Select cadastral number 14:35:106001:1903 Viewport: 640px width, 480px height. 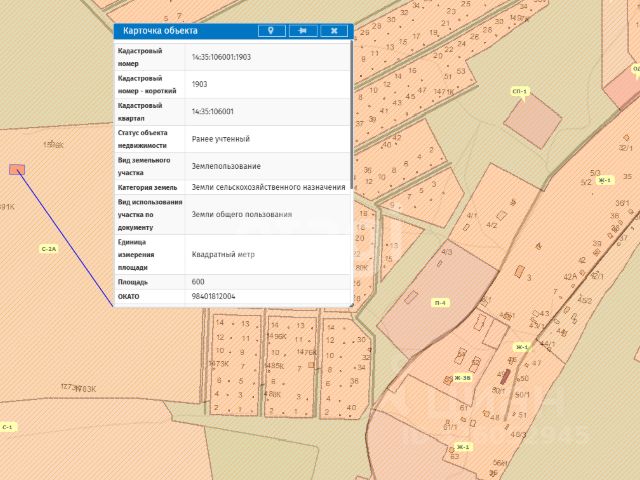pos(221,57)
